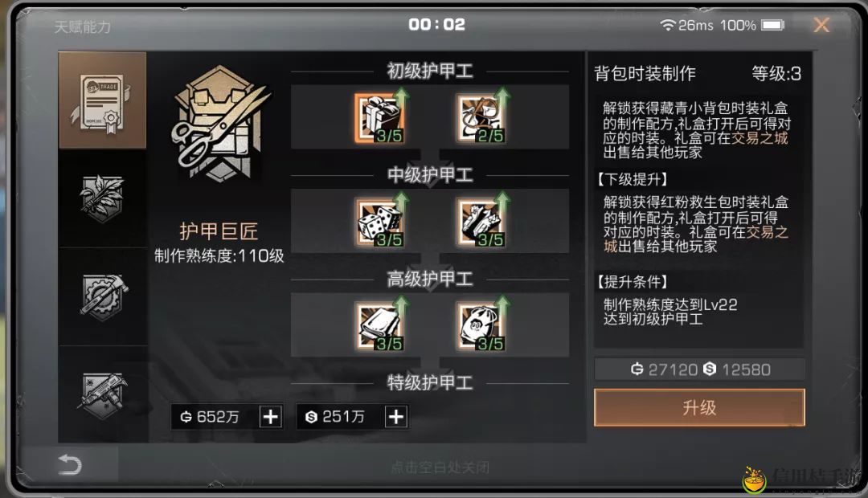
Task: Open the gun crafting talent tab
Action: (x=102, y=394)
